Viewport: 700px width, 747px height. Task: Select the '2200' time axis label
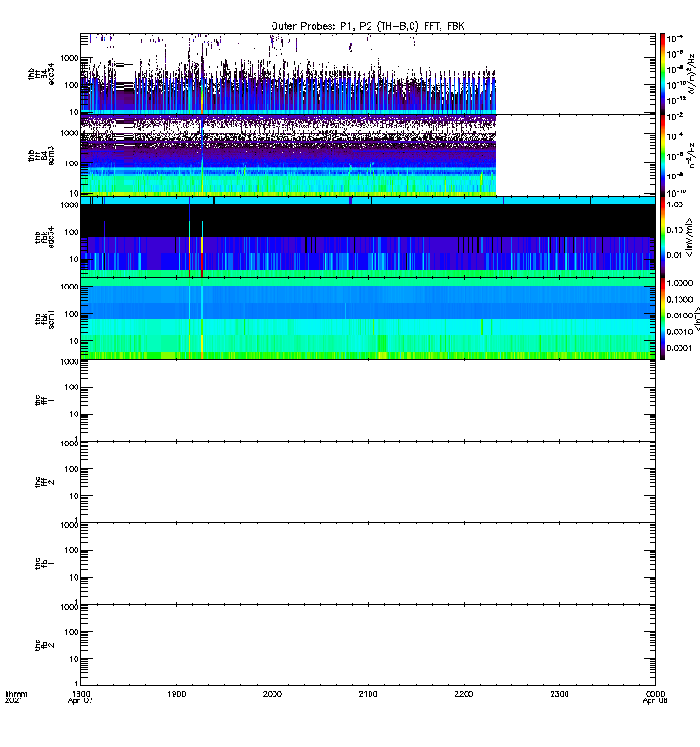(x=464, y=694)
